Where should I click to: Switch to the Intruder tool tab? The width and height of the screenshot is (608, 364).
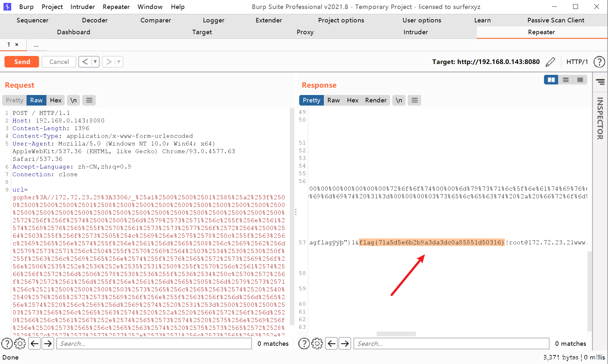coord(415,32)
